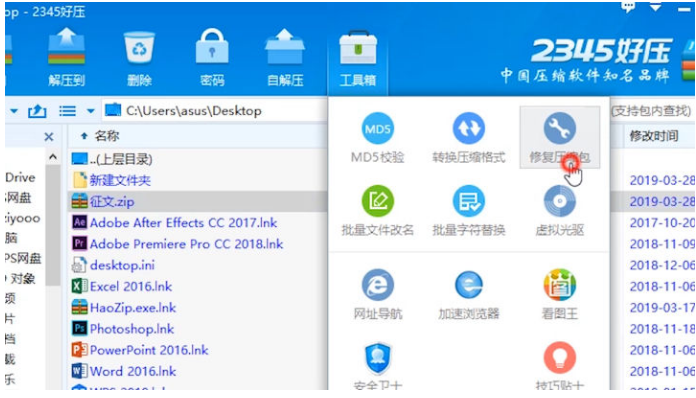Click the 2345好压 brand logo
Image resolution: width=696 pixels, height=398 pixels.
click(x=601, y=51)
